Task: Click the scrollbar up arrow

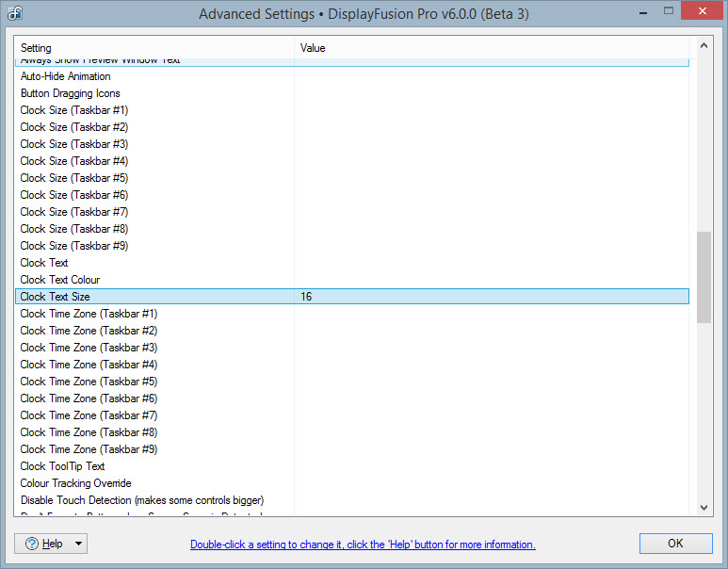Action: pyautogui.click(x=704, y=45)
